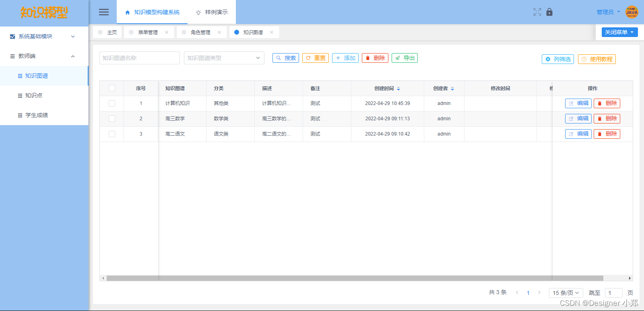Focus the 知识图谱名称 input field
The image size is (644, 311).
pos(140,58)
